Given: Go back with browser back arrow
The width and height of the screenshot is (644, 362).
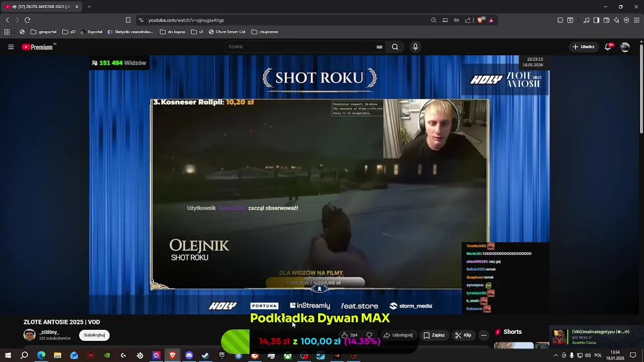Looking at the screenshot, I should [x=7, y=20].
